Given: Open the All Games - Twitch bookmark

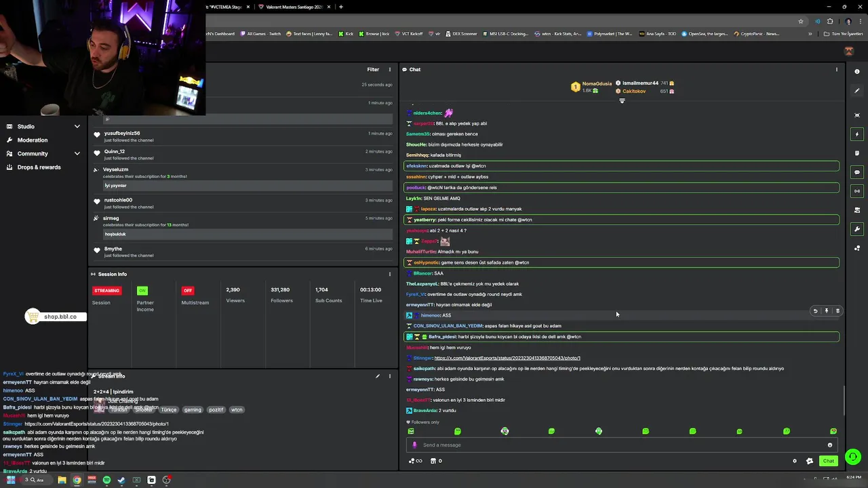Looking at the screenshot, I should coord(260,34).
